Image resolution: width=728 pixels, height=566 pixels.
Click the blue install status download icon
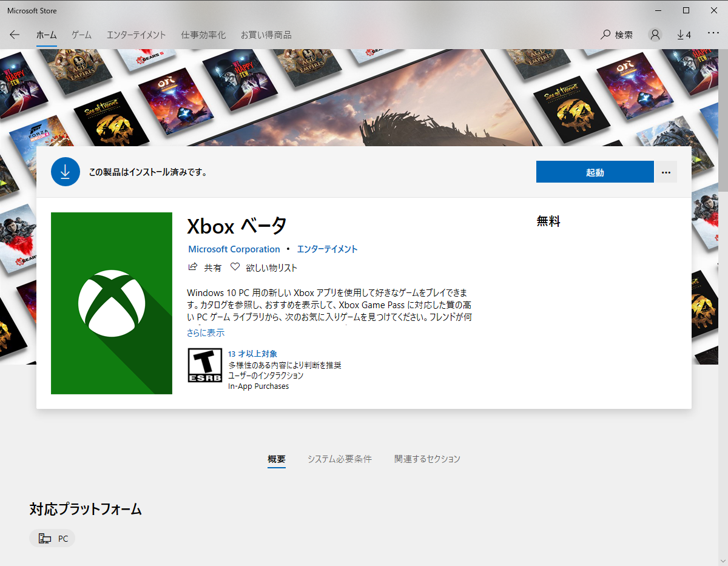coord(66,172)
